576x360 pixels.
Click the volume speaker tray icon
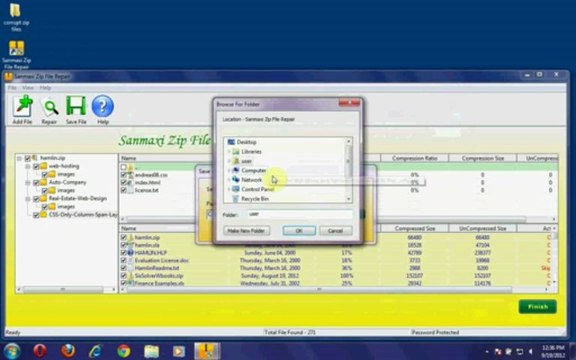click(531, 352)
